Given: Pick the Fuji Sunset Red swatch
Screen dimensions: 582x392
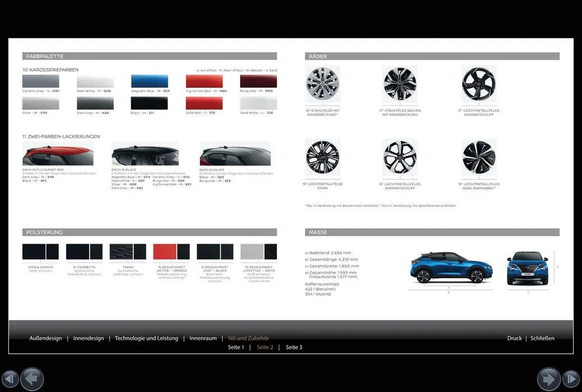Looking at the screenshot, I should click(x=204, y=81).
